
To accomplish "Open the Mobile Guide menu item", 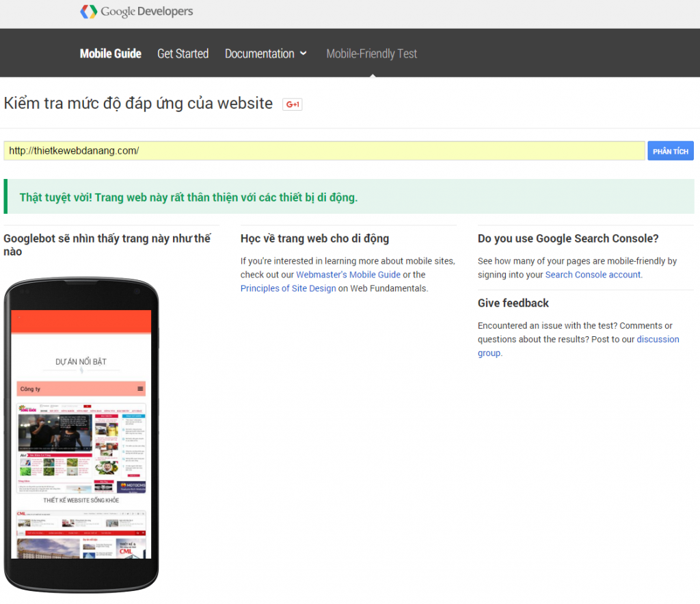I will [110, 53].
